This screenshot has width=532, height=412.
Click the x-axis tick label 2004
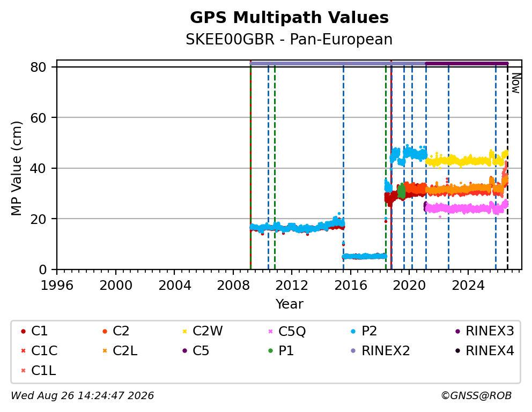tap(174, 285)
